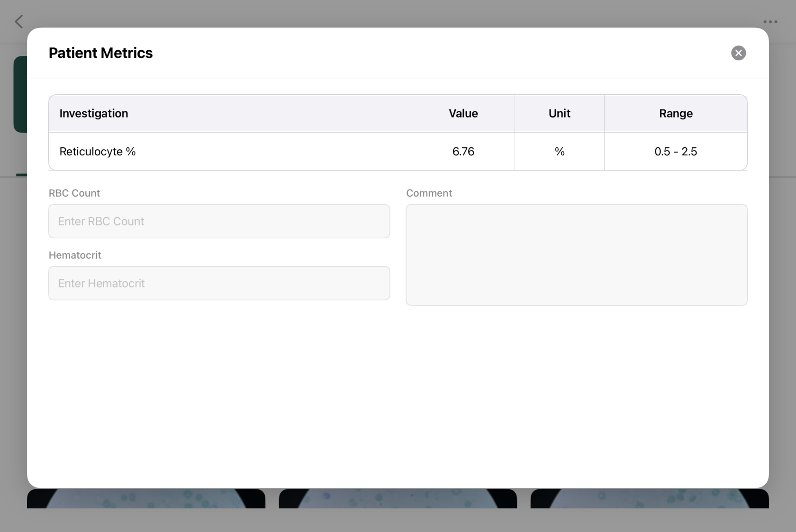Click the 0.5 - 2.5 range cell
The height and width of the screenshot is (532, 796).
tap(676, 152)
